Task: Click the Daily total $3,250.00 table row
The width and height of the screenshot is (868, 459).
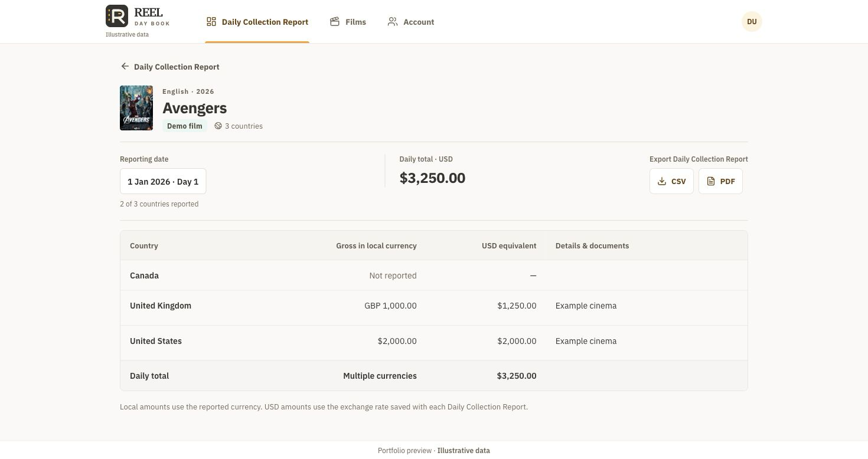Action: tap(434, 376)
